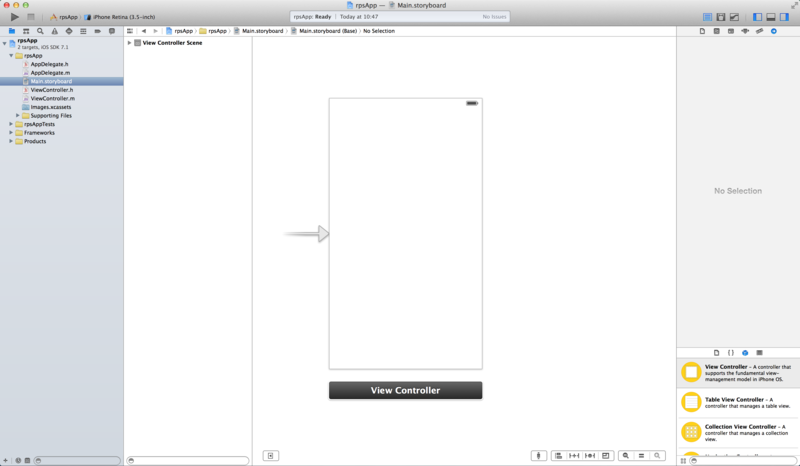Switch to the Standard editor
Image resolution: width=800 pixels, height=466 pixels.
[708, 17]
